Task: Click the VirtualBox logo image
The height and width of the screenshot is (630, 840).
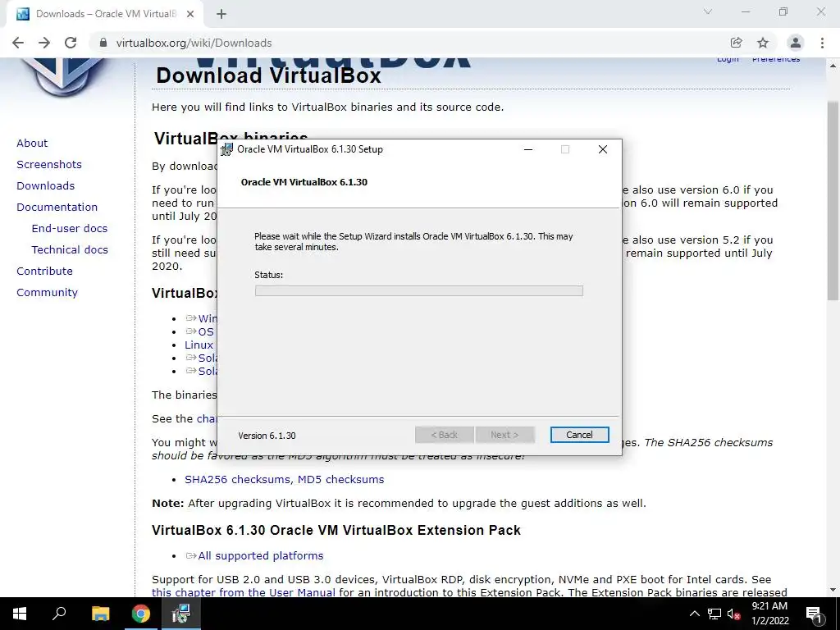Action: coord(64,78)
